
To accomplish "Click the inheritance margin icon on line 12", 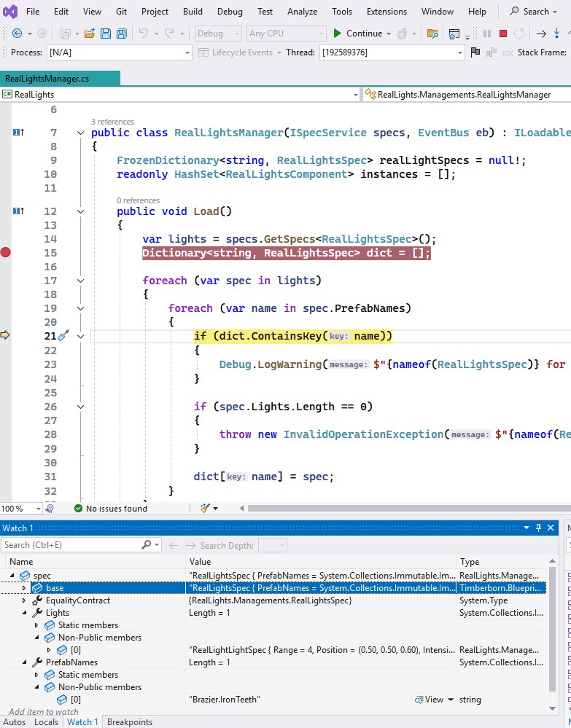I will (18, 211).
